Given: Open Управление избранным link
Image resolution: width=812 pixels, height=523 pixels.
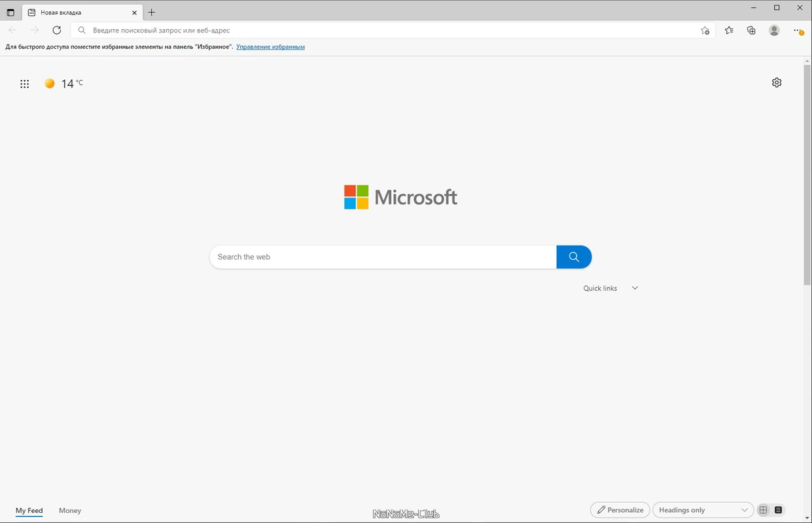Looking at the screenshot, I should click(x=271, y=47).
